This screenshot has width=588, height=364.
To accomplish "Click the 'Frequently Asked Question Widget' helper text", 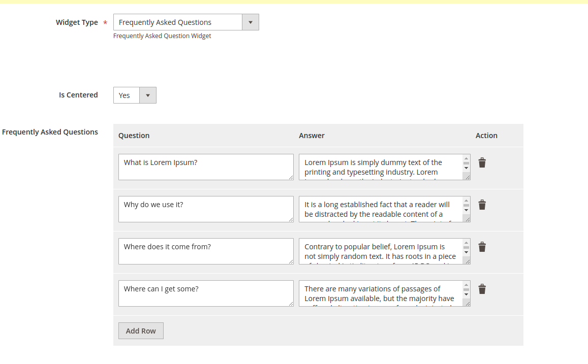I will 162,36.
